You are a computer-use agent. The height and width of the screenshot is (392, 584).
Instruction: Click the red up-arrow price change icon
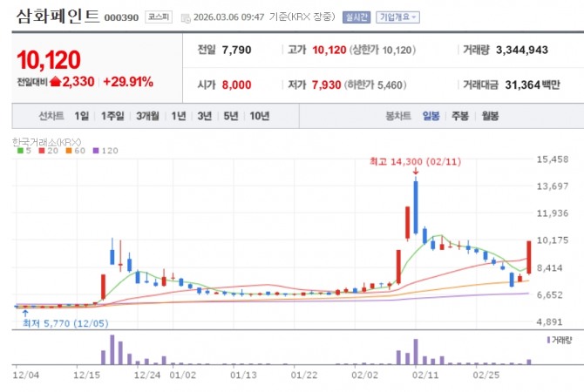click(x=55, y=81)
